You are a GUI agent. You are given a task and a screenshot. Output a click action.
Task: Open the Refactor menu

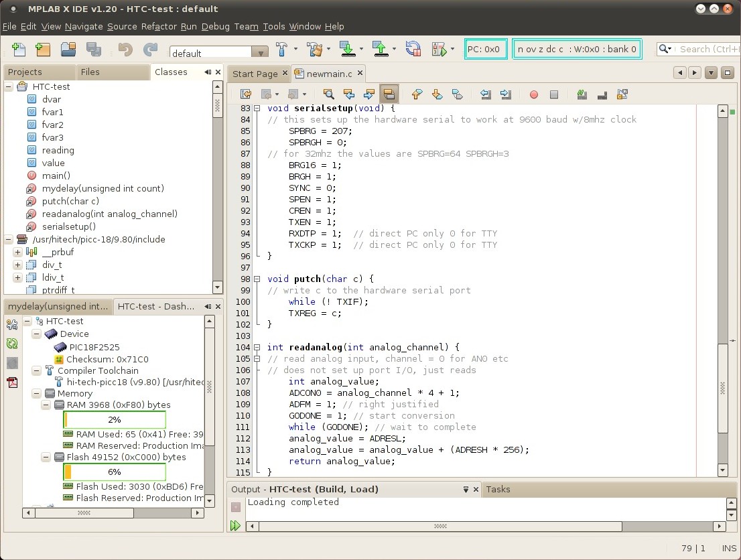coord(159,27)
